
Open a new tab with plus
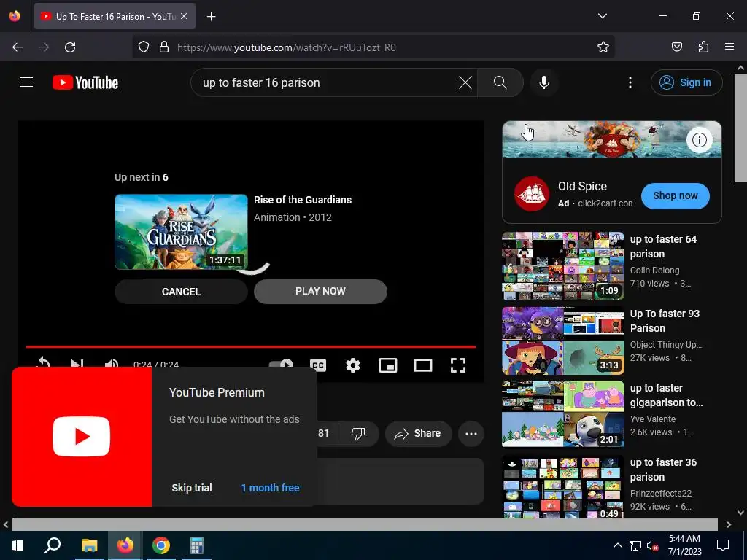(x=212, y=17)
